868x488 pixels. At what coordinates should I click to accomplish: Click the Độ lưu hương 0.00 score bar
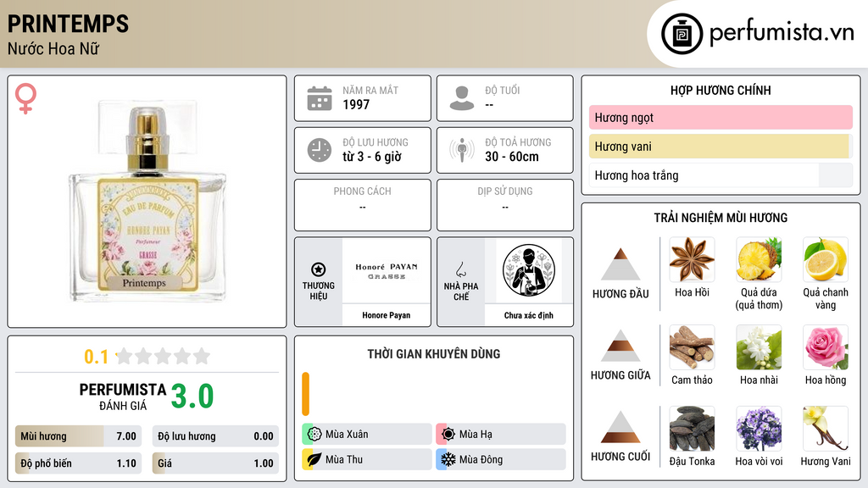click(x=215, y=436)
